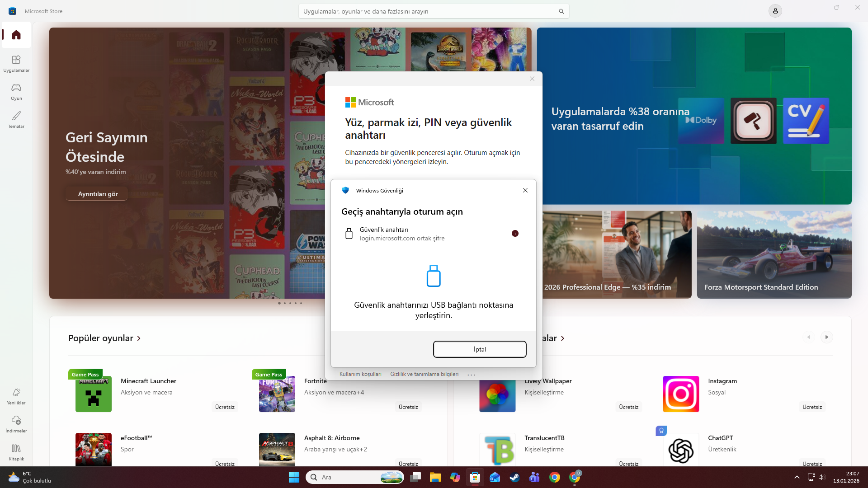Open Fortnite game thumbnail
Screen dimensions: 868x488
click(x=277, y=394)
